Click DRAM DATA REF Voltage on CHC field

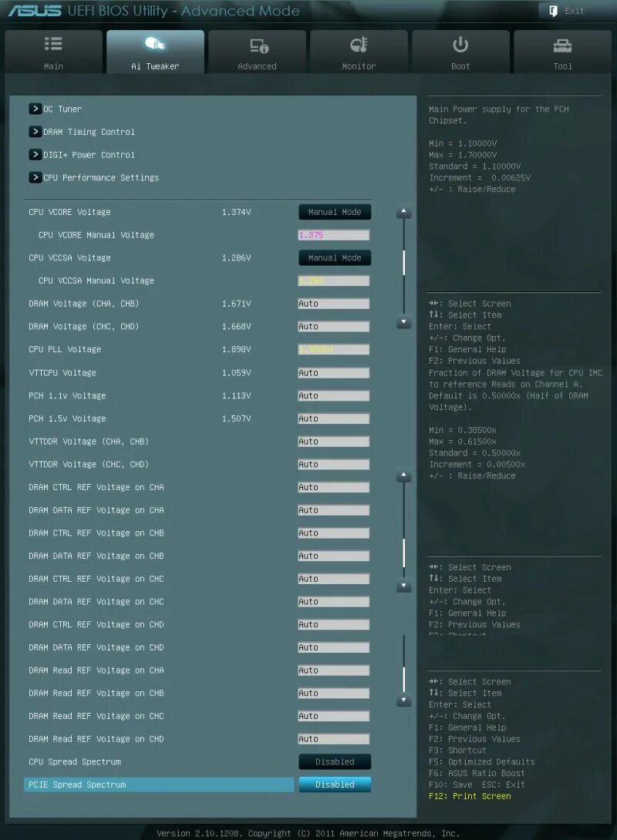click(x=333, y=602)
